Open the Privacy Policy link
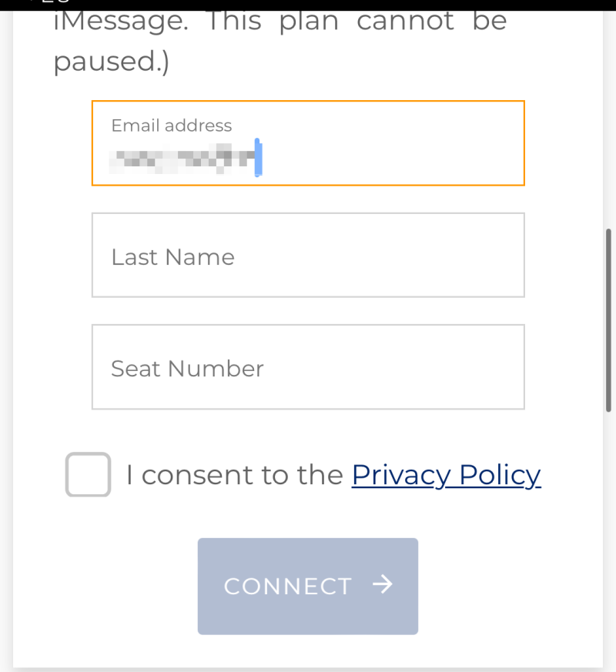Image resolution: width=616 pixels, height=672 pixels. [446, 475]
